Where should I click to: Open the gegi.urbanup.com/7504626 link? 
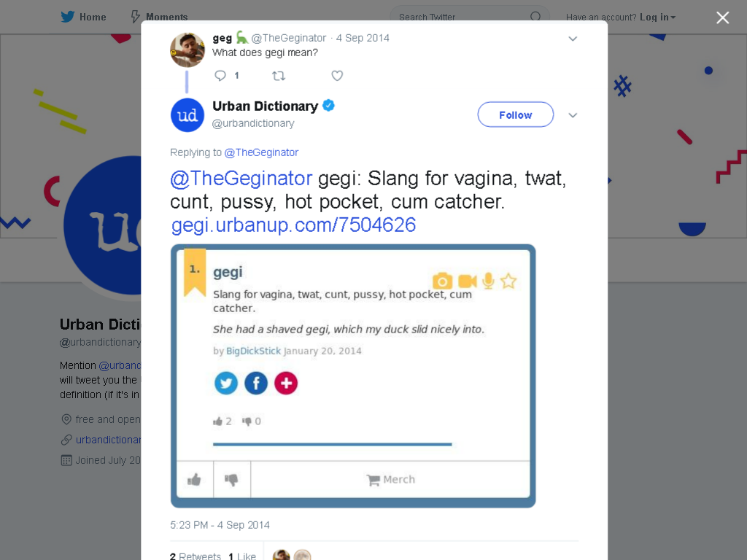pos(293,225)
